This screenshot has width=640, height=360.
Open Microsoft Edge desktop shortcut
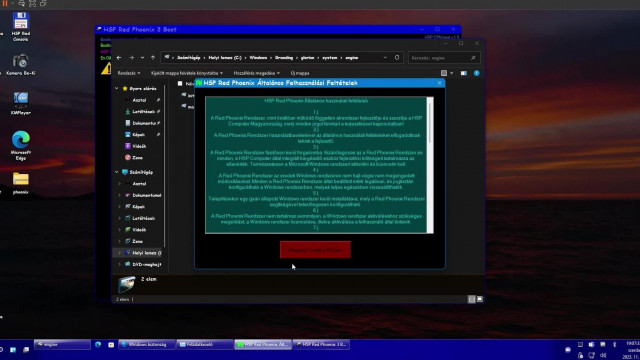20,145
